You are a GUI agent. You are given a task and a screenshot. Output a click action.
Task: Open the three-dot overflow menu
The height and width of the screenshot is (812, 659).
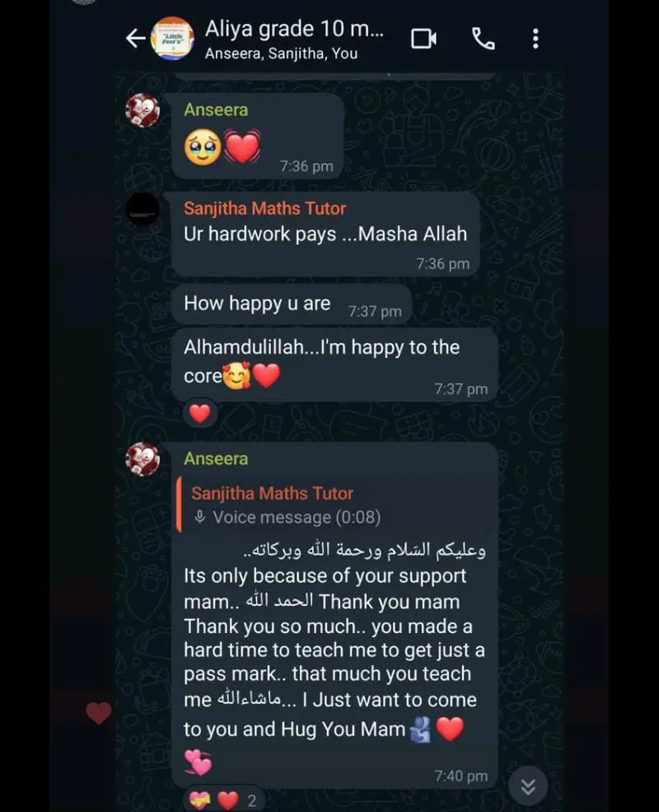click(535, 39)
